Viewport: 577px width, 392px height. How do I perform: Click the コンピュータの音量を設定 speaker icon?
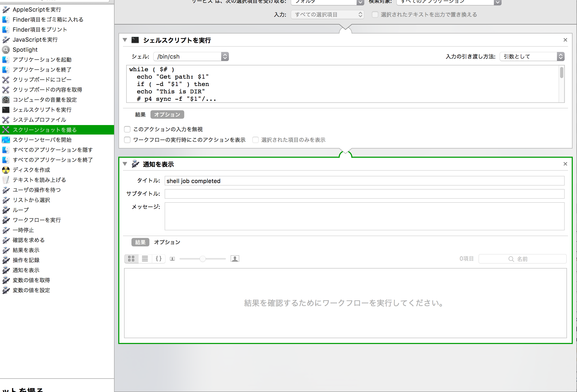point(6,100)
